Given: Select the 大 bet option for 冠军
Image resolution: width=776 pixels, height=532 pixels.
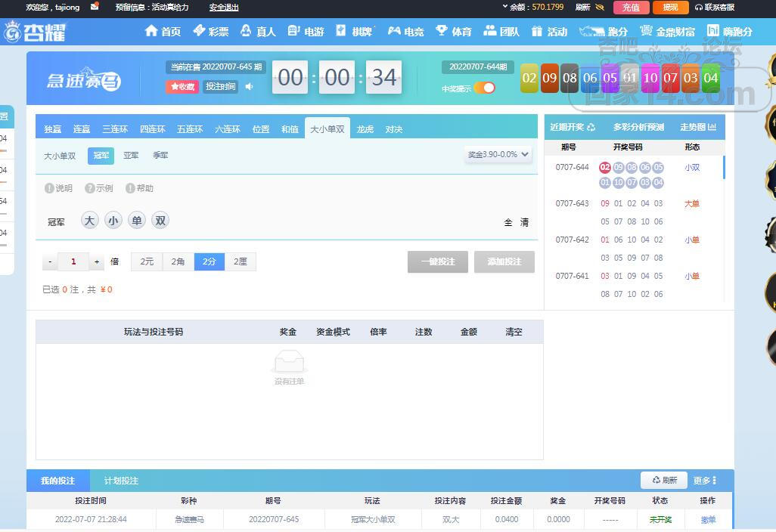Looking at the screenshot, I should pos(90,221).
